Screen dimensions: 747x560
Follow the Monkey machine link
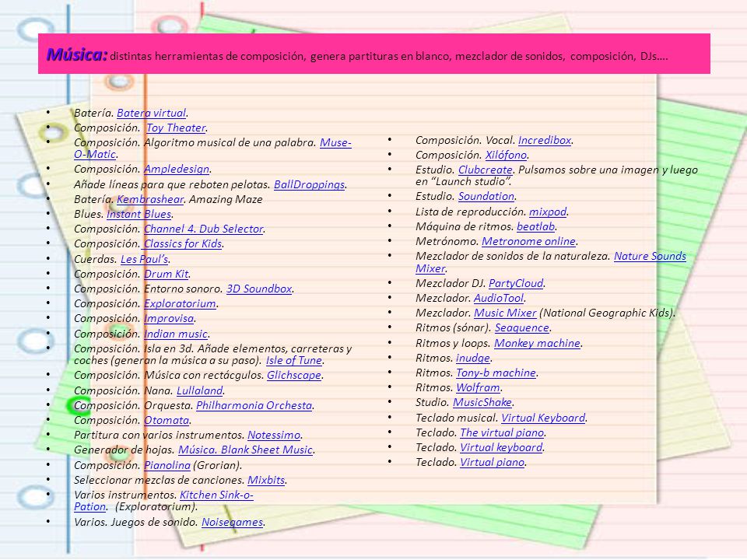(x=537, y=343)
